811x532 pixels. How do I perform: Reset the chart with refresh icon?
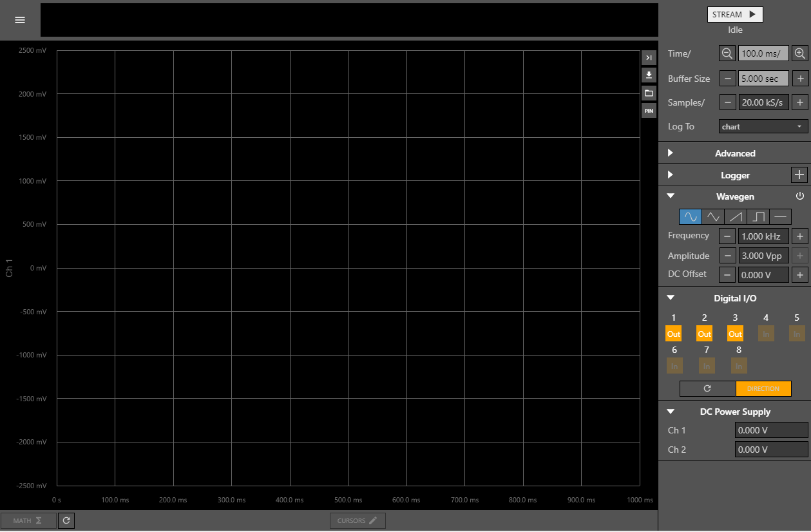coord(67,520)
